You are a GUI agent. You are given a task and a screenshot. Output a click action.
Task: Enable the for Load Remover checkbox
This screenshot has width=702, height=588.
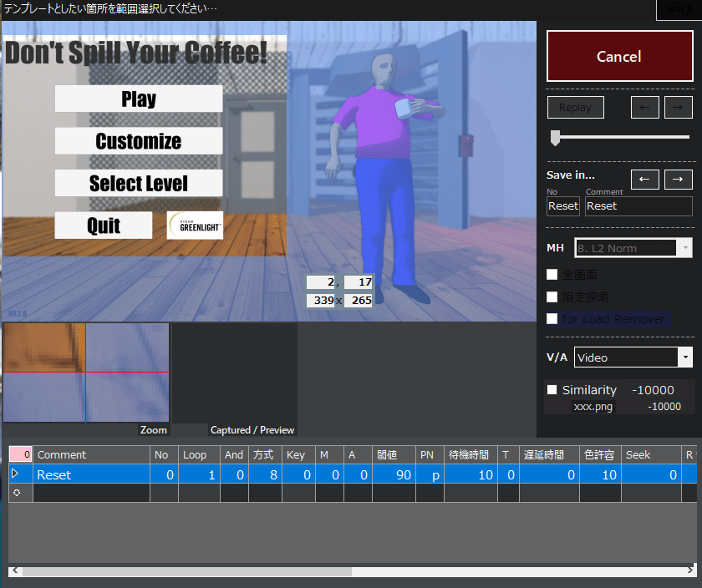(x=552, y=318)
